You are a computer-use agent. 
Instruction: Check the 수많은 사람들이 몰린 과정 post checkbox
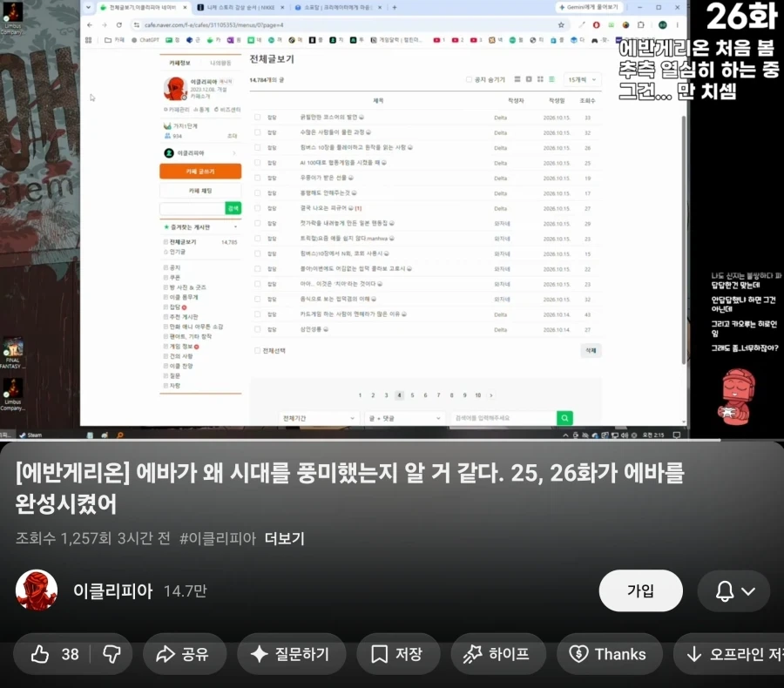coord(258,132)
